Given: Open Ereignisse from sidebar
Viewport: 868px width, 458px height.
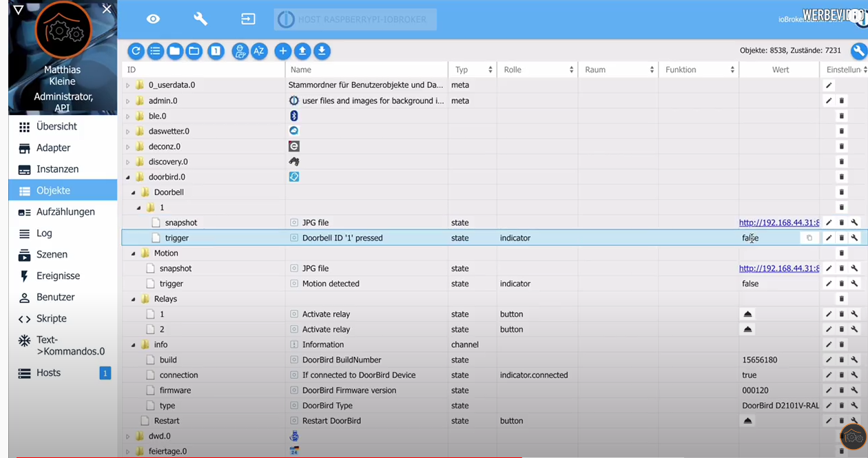Looking at the screenshot, I should tap(63, 276).
